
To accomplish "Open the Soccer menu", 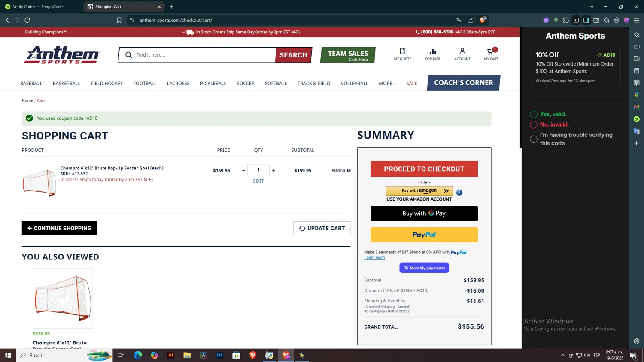I will click(246, 83).
